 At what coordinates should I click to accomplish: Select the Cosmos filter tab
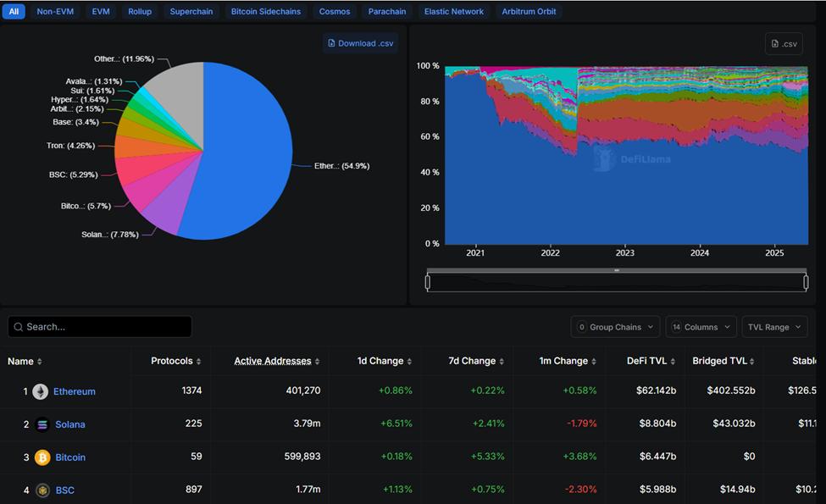[x=334, y=11]
